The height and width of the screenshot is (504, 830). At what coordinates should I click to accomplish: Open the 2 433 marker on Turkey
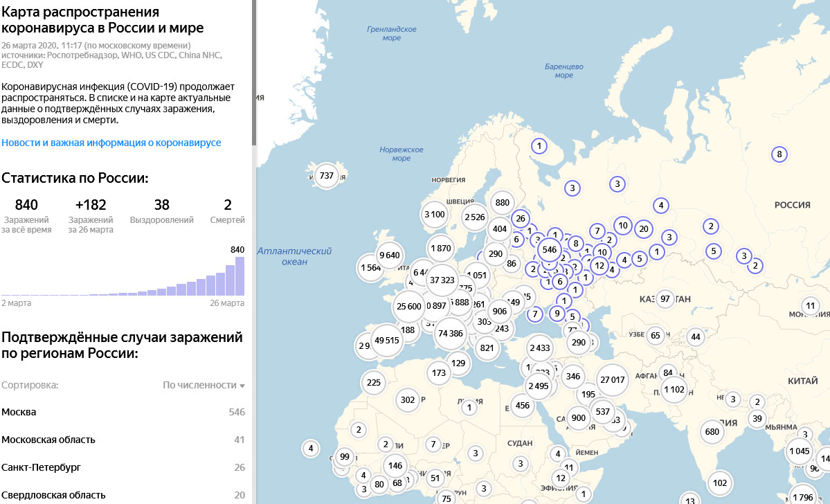[x=539, y=348]
